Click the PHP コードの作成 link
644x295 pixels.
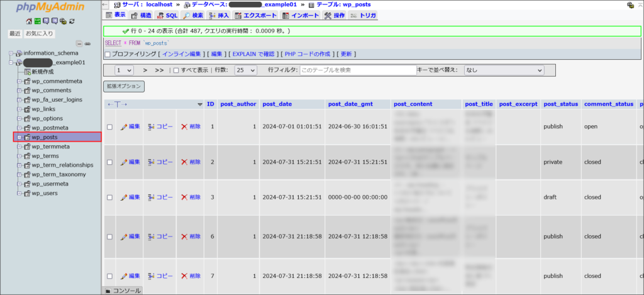(x=307, y=54)
